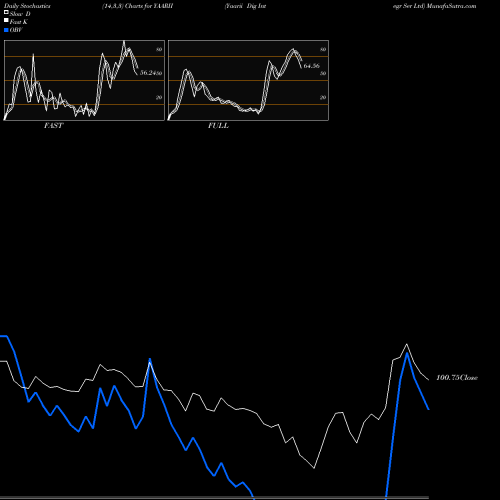
Task: Click the 56.24 value in FAST chart
Action: click(x=148, y=73)
